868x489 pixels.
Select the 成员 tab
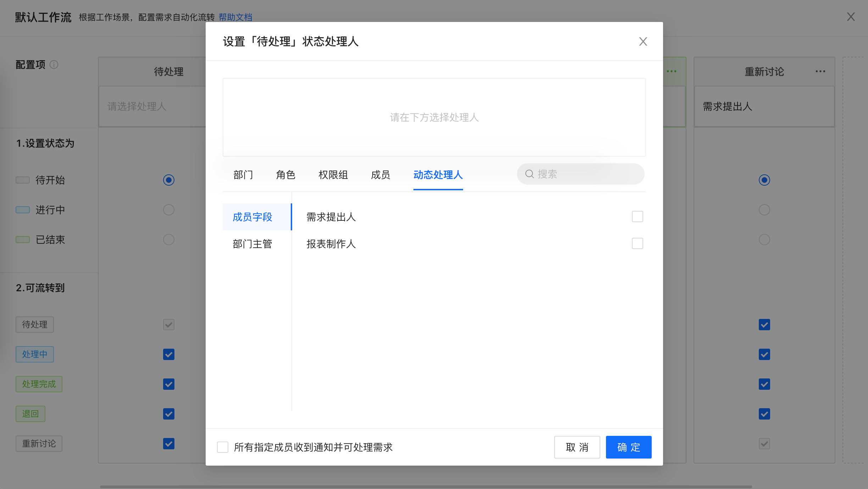click(380, 175)
